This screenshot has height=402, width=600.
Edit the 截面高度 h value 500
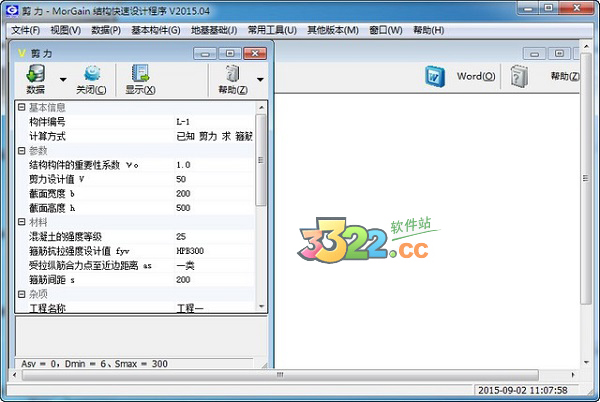click(214, 208)
